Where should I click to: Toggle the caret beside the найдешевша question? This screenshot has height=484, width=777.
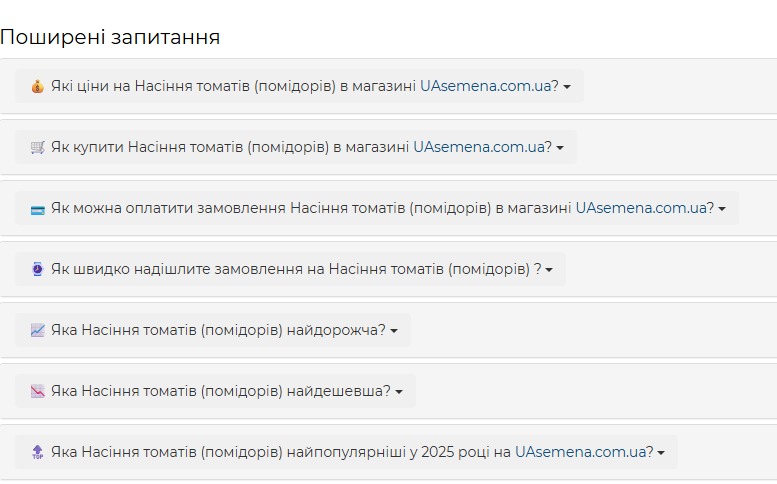click(x=399, y=392)
